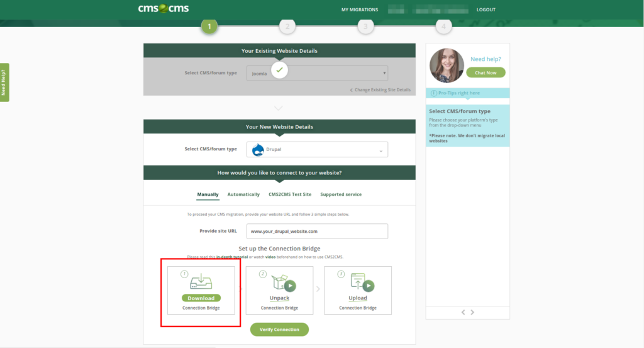Show previous pro-tip with left arrow
The height and width of the screenshot is (348, 644).
pos(464,312)
